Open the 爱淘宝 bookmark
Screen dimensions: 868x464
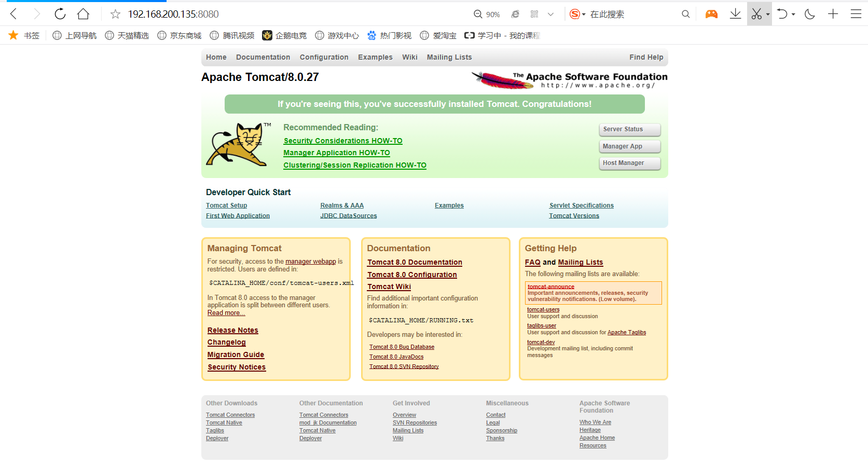click(x=438, y=35)
